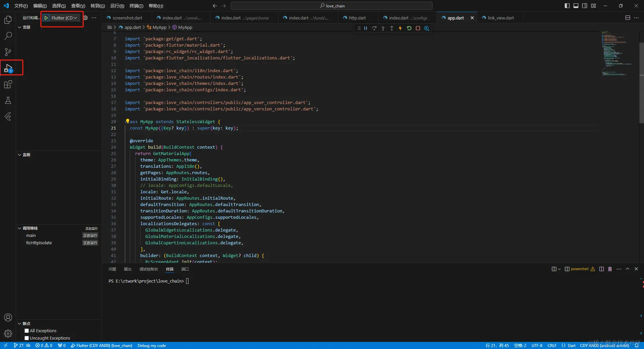Open the 终端(T) menu
644x349 pixels.
click(x=136, y=6)
